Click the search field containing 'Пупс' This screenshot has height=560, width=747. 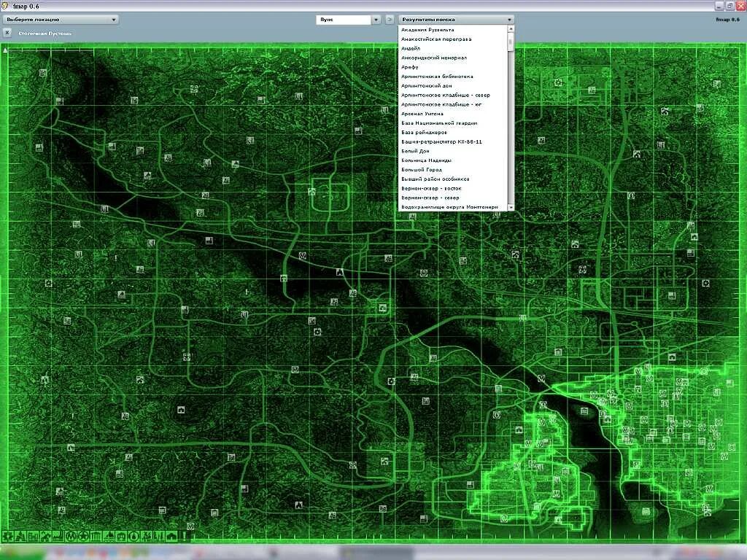[x=343, y=20]
